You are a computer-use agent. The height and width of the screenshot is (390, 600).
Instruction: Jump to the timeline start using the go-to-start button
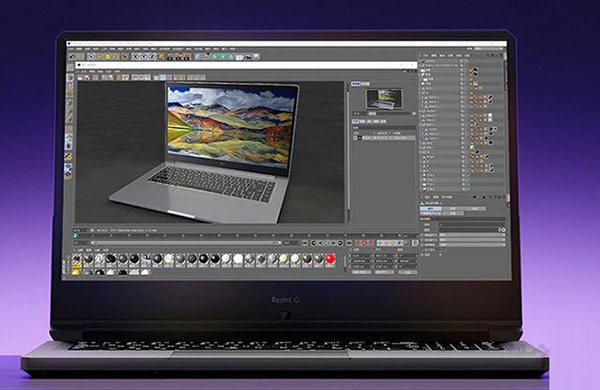(306, 243)
